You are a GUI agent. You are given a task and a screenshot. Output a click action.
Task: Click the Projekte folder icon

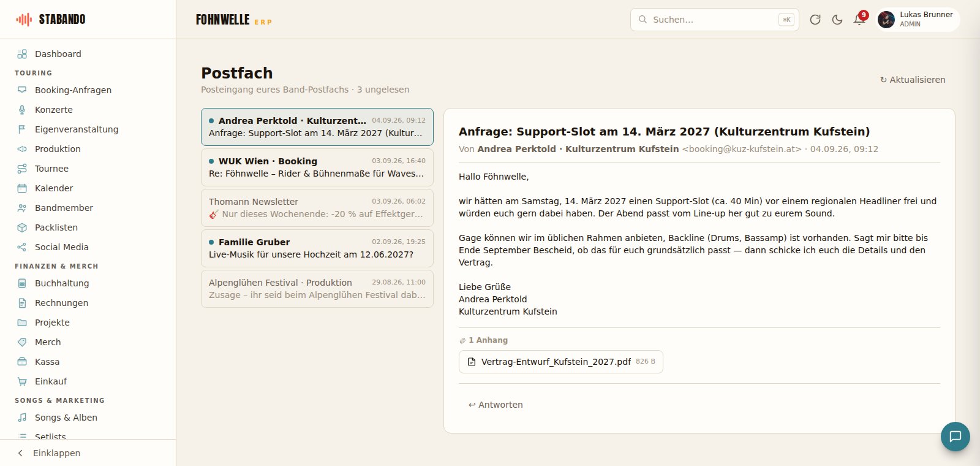click(22, 323)
